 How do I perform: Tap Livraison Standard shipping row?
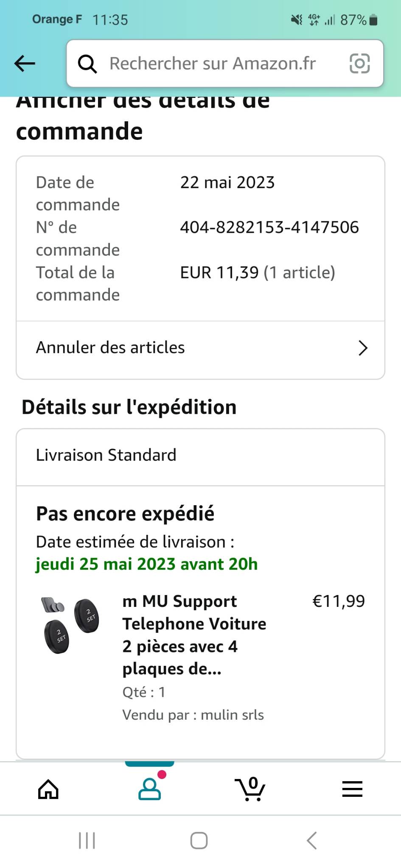click(x=106, y=455)
